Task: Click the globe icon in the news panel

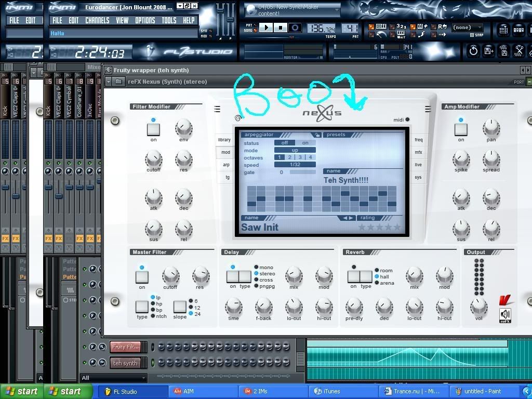Action: 251,10
